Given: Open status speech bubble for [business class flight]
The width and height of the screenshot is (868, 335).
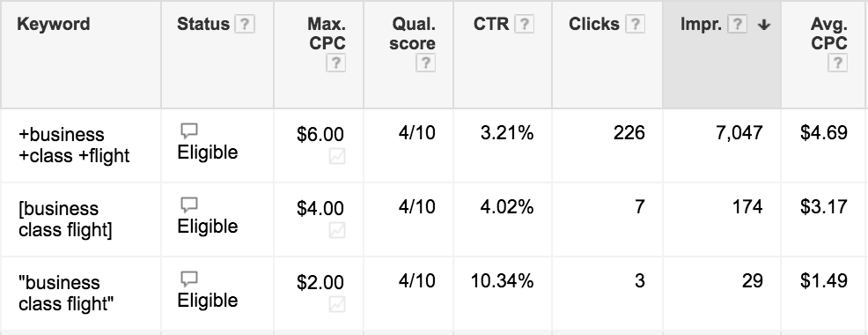Looking at the screenshot, I should [189, 205].
